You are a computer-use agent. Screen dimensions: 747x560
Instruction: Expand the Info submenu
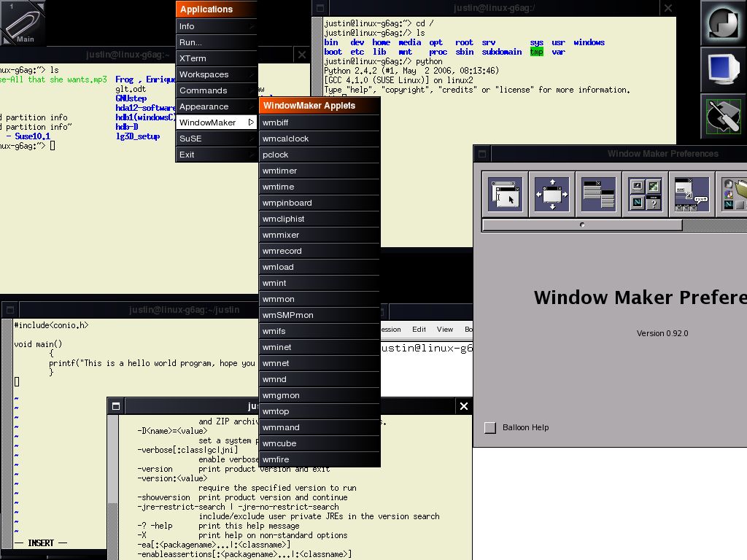[x=216, y=26]
